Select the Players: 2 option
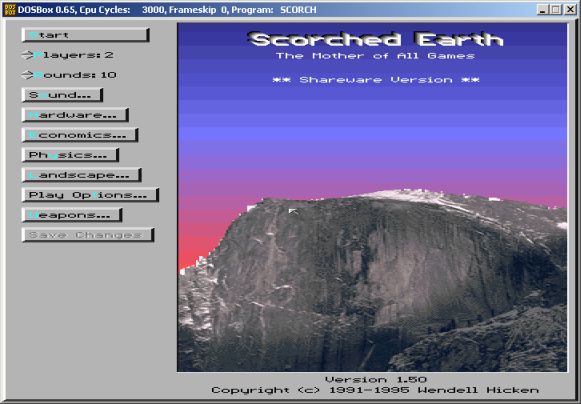The height and width of the screenshot is (404, 581). (67, 55)
